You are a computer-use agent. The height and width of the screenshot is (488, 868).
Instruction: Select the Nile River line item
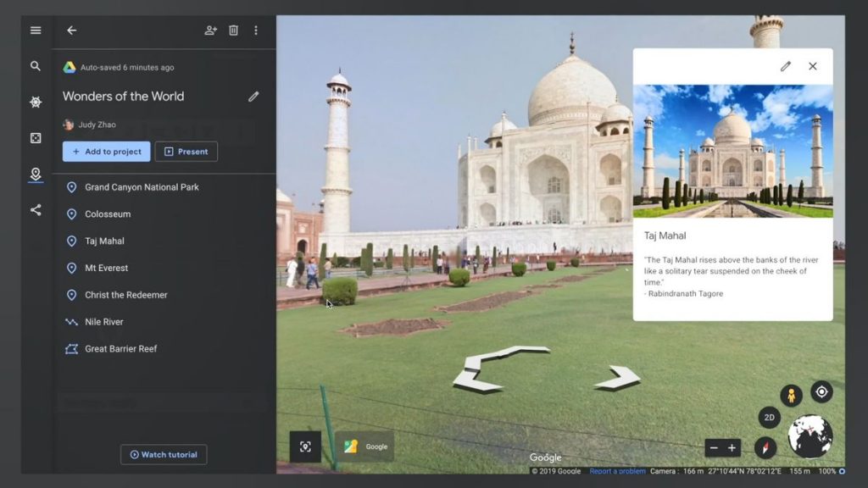pyautogui.click(x=164, y=322)
